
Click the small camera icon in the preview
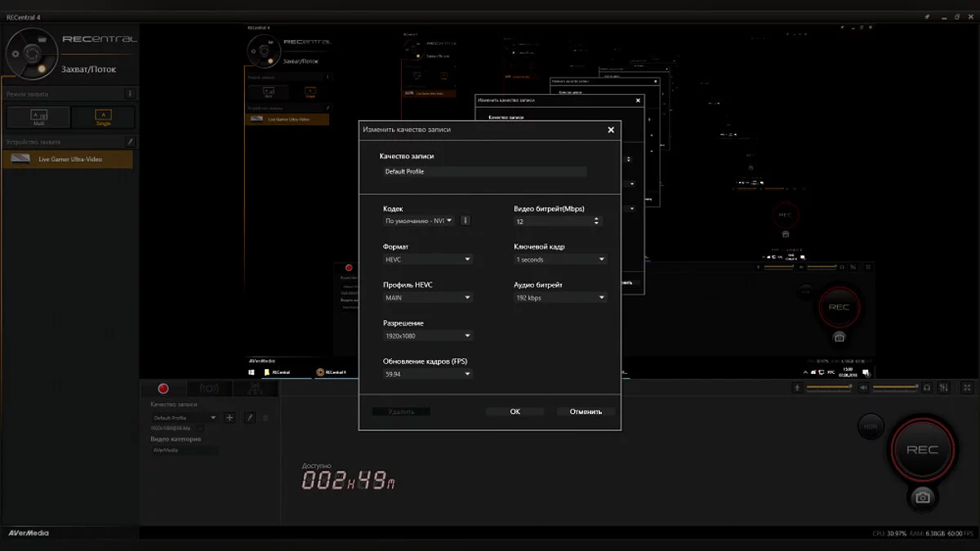839,337
